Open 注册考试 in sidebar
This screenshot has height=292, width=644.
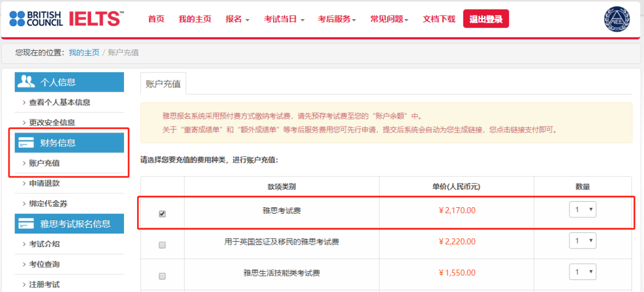[x=44, y=284]
